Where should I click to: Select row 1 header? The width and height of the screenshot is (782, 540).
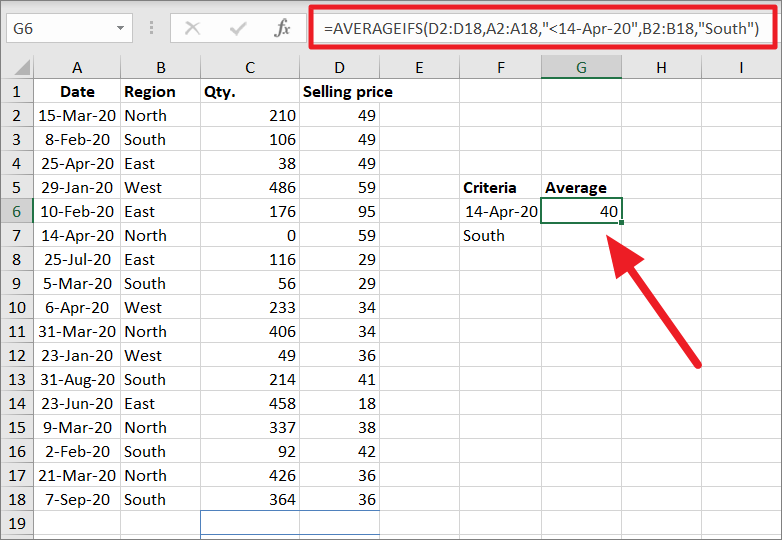(17, 91)
